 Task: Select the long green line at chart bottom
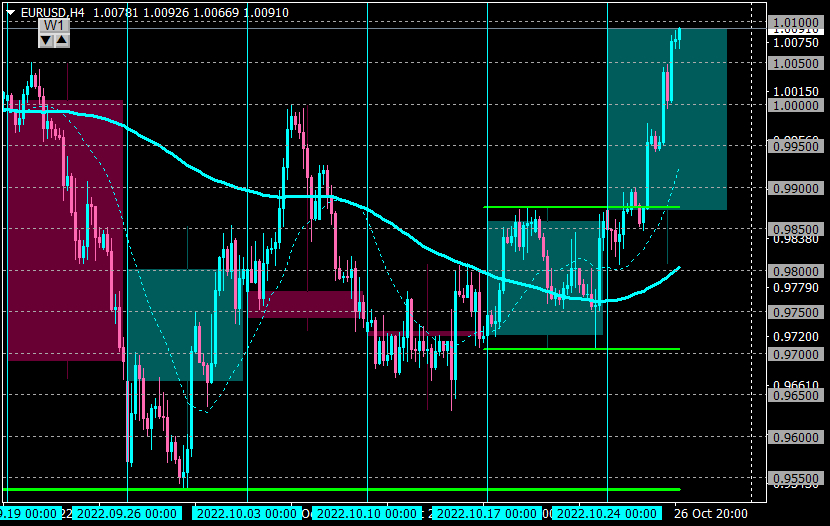click(341, 489)
